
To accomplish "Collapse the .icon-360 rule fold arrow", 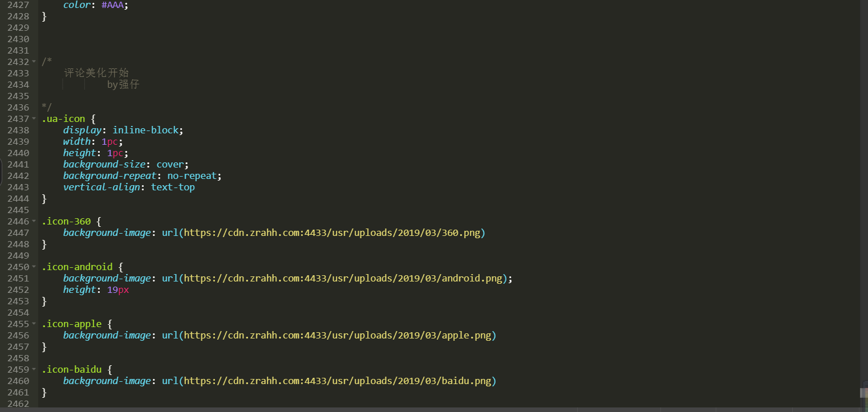I will tap(34, 221).
